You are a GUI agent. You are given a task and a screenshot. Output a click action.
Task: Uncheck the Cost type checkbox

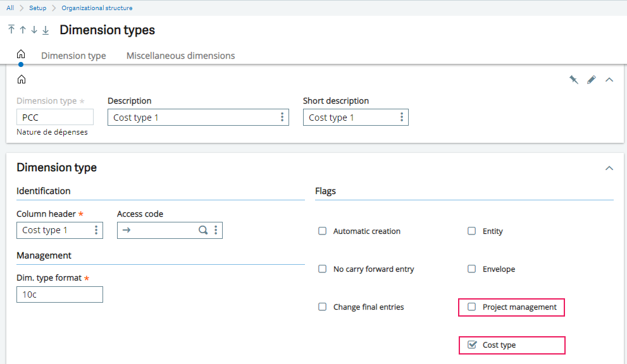472,345
